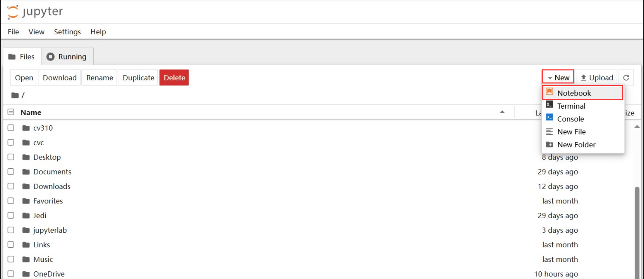Open the jupyterlab folder icon

click(26, 230)
